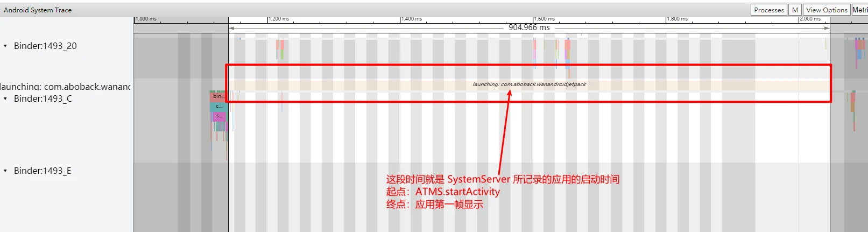The image size is (868, 232).
Task: Click the launching: com.aboback track title
Action: 65,87
